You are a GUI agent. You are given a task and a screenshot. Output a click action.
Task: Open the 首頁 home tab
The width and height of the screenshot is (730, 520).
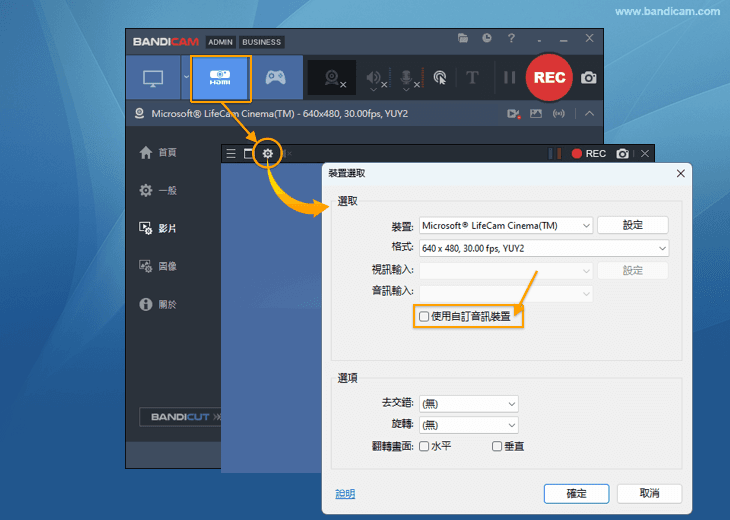click(x=158, y=153)
